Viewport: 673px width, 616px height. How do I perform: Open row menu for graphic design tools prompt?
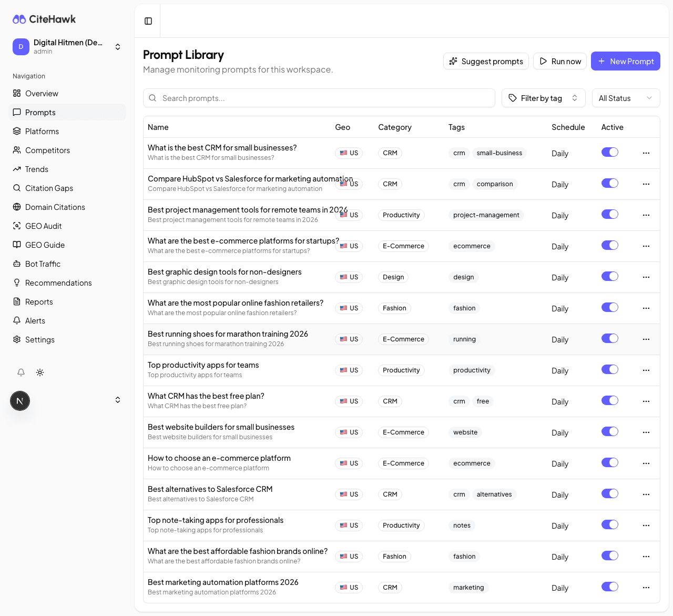click(646, 277)
